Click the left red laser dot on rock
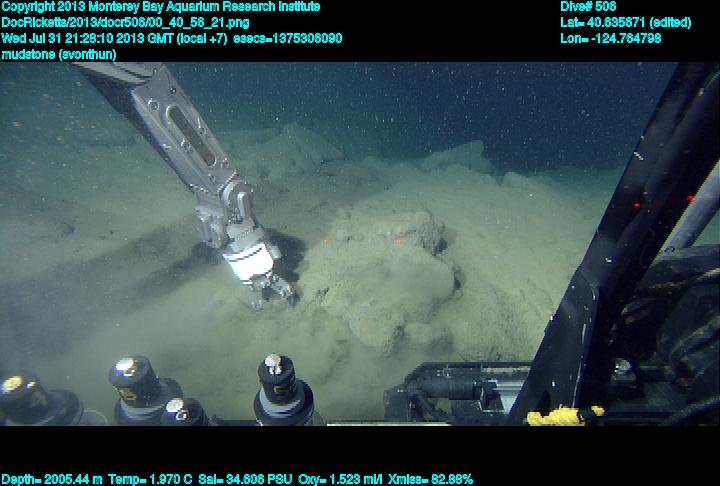This screenshot has height=486, width=720. [x=327, y=243]
